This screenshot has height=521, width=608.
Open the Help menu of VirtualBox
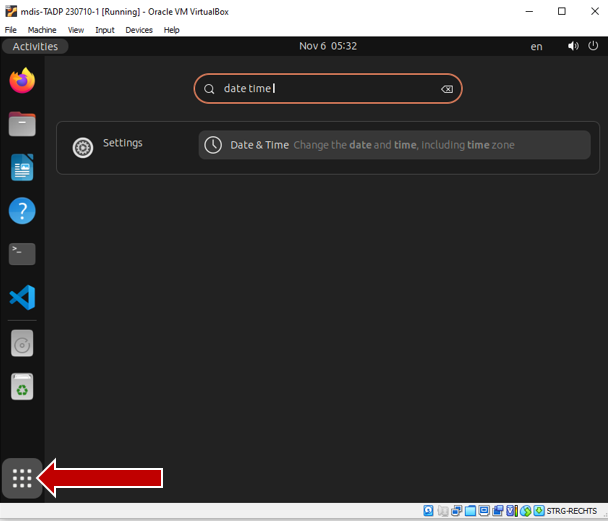171,30
